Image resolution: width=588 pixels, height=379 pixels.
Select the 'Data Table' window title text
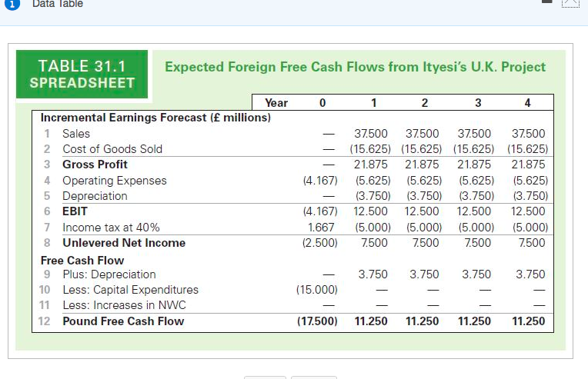[x=58, y=4]
